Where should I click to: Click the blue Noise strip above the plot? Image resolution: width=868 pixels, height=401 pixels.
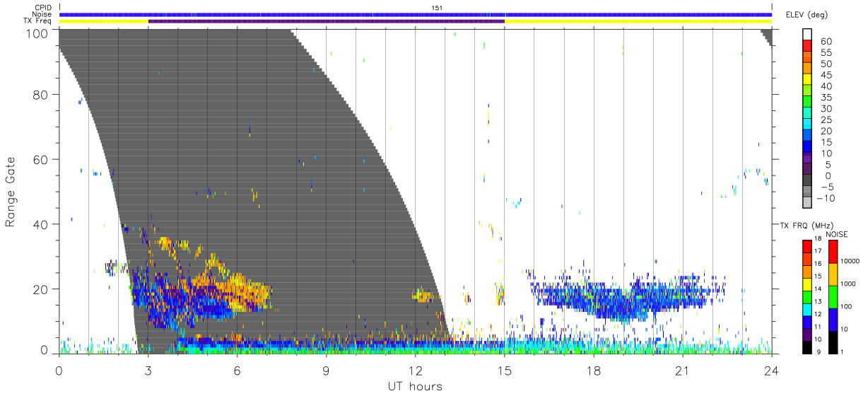416,14
